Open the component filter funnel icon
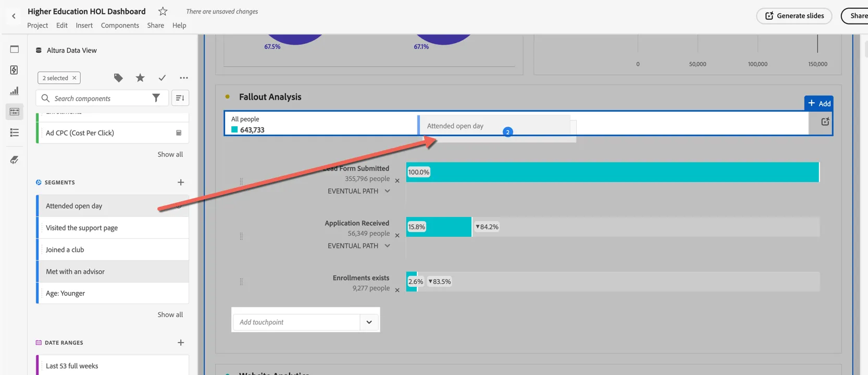The image size is (868, 375). coord(156,98)
